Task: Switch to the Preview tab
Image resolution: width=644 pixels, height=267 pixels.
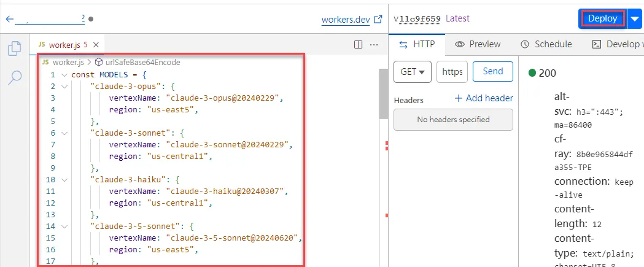Action: coord(478,44)
